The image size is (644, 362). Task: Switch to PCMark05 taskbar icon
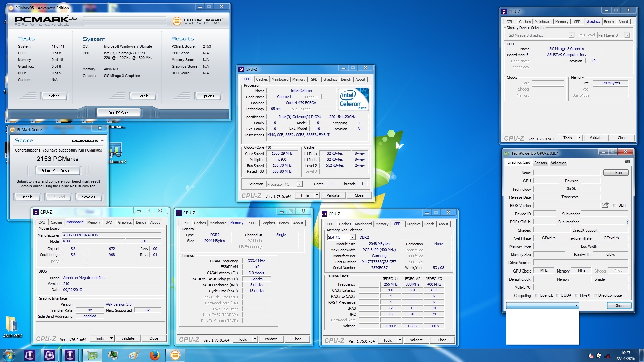coord(175,355)
